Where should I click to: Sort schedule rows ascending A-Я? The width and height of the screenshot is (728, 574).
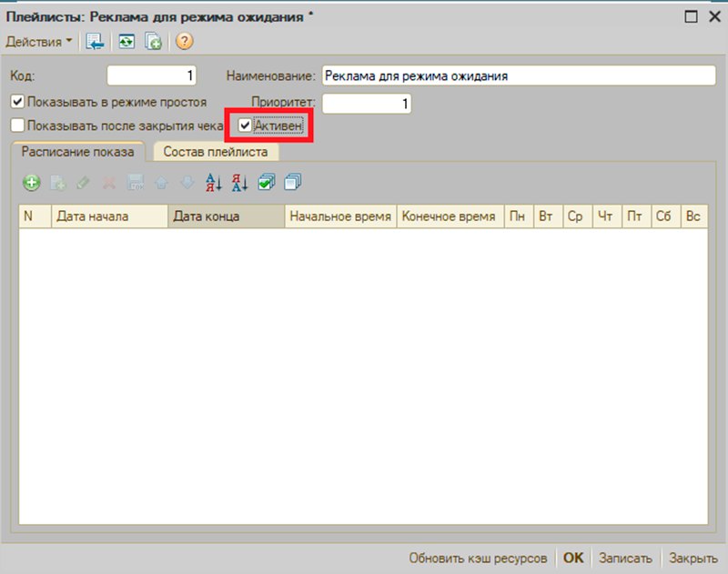point(214,182)
